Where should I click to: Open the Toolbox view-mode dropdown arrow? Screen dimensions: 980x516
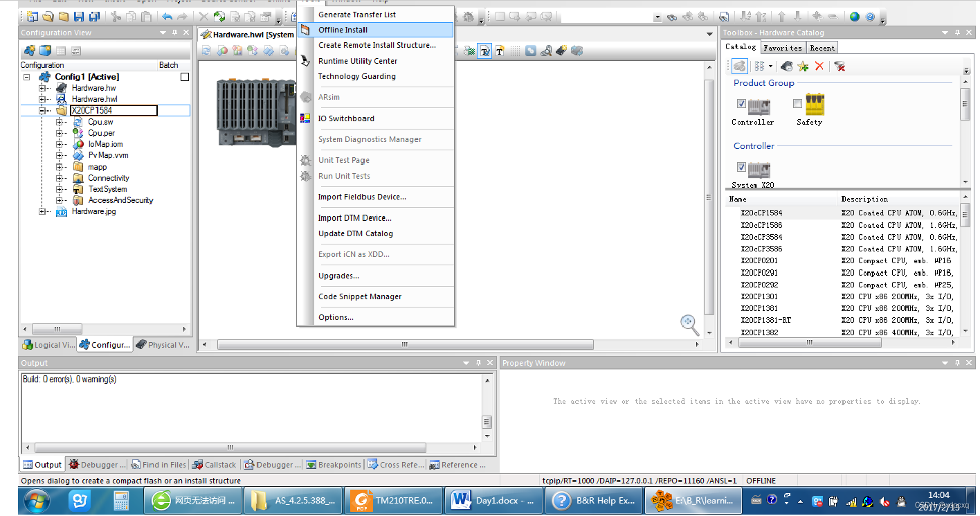click(x=770, y=66)
